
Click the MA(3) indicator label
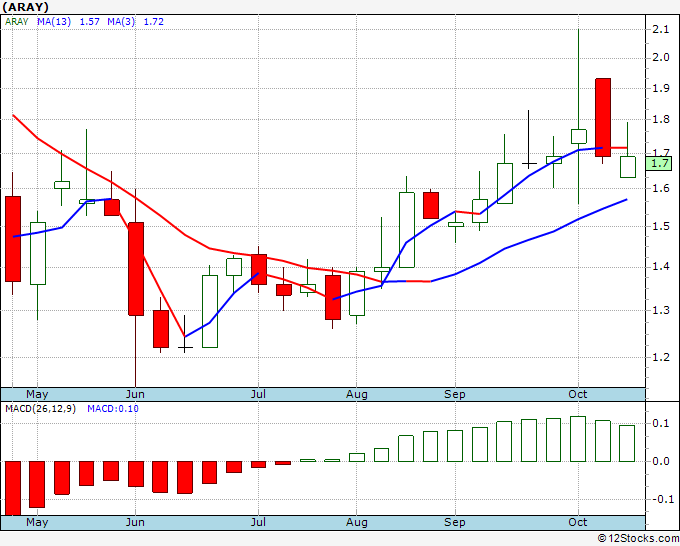pyautogui.click(x=121, y=22)
